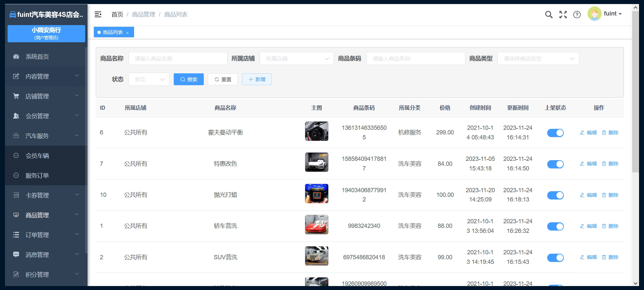
Task: Click the briefcase icon beside 汽车服务
Action: click(x=16, y=136)
